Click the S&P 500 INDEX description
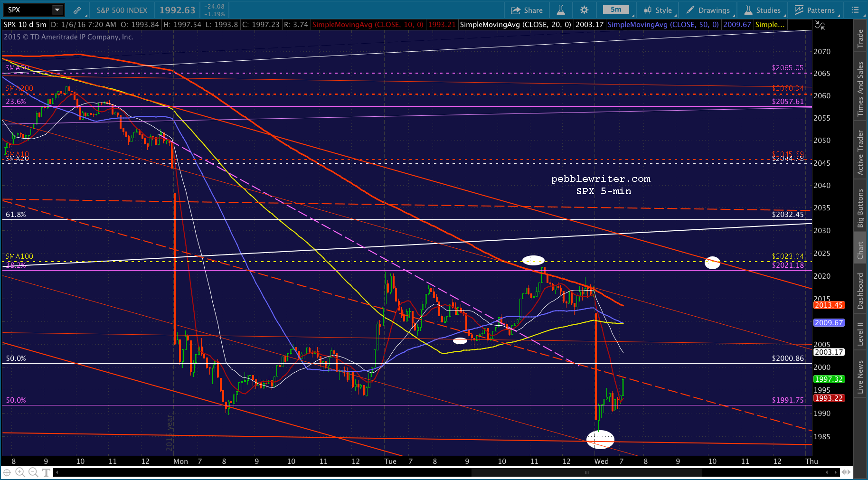Viewport: 868px width, 480px height. (x=122, y=10)
